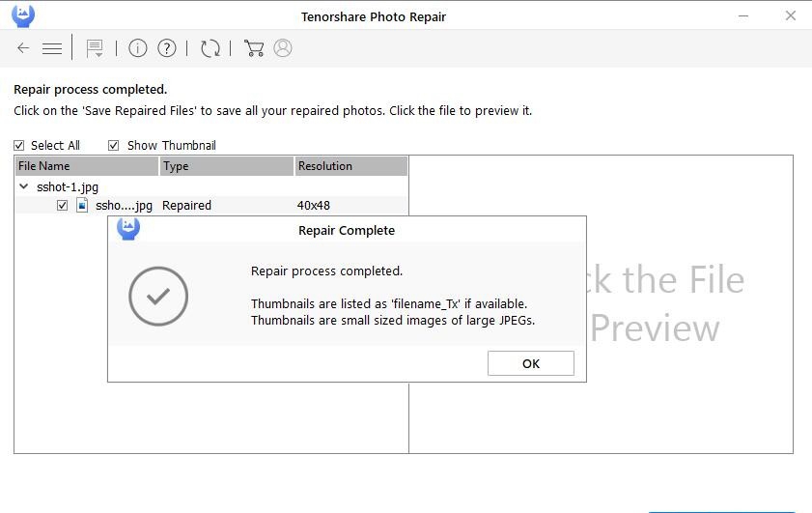Uncheck the ssho....jpg file checkbox
Image resolution: width=812 pixels, height=513 pixels.
(62, 206)
